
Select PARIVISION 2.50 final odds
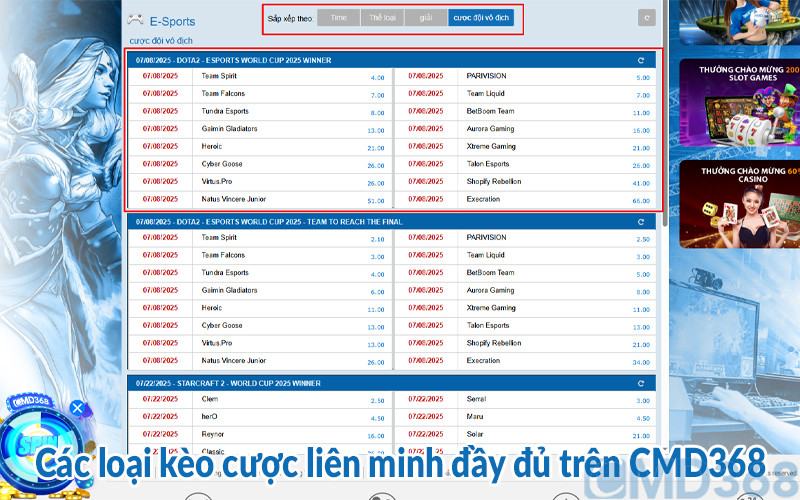tap(643, 239)
